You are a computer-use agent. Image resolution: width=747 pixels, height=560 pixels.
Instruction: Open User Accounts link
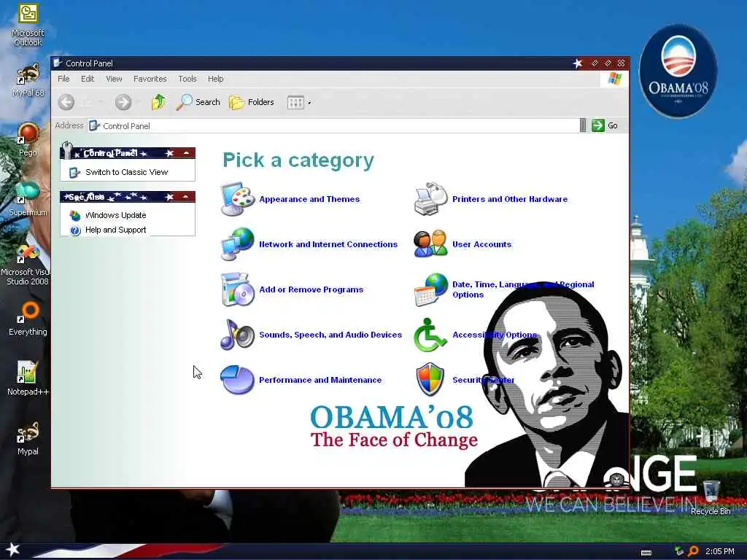[481, 244]
